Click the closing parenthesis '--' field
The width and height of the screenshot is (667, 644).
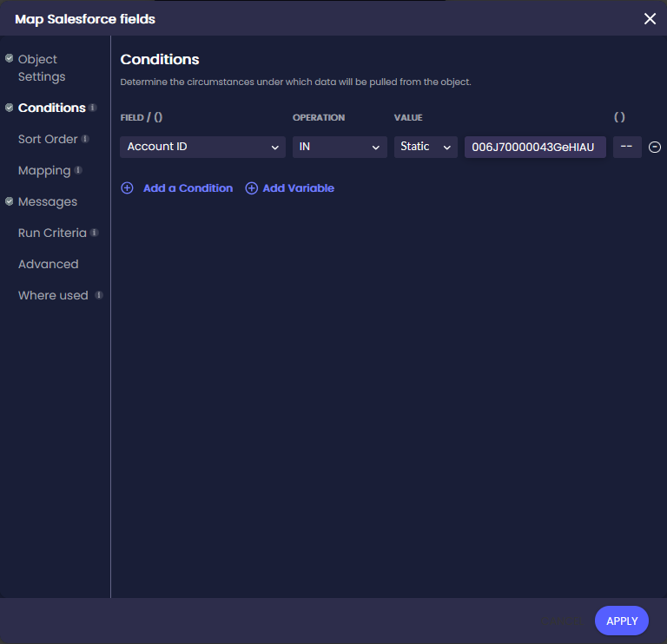[x=627, y=147]
